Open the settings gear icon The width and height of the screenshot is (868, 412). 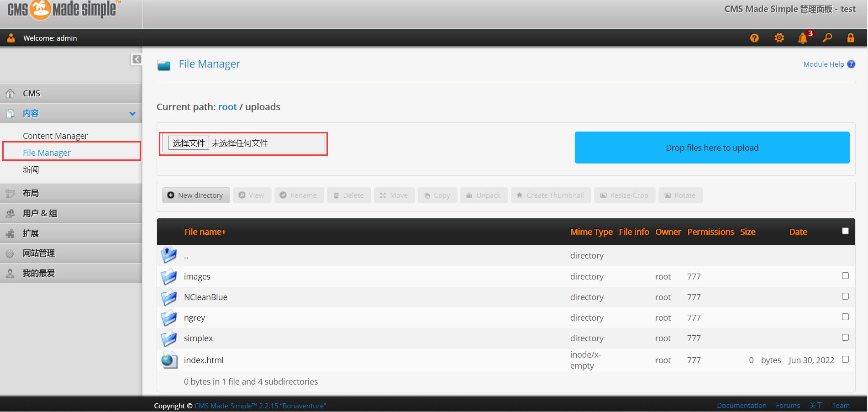pyautogui.click(x=779, y=38)
